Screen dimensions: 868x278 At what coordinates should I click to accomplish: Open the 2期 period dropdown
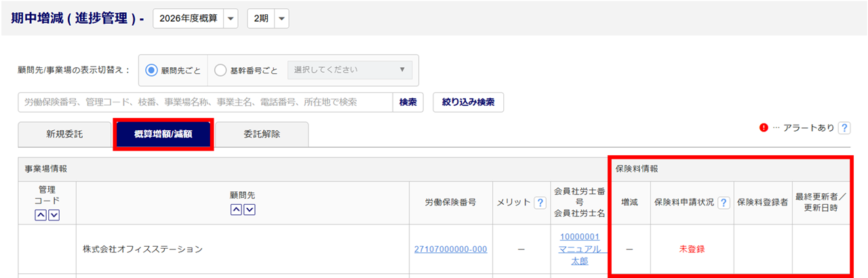[x=268, y=19]
